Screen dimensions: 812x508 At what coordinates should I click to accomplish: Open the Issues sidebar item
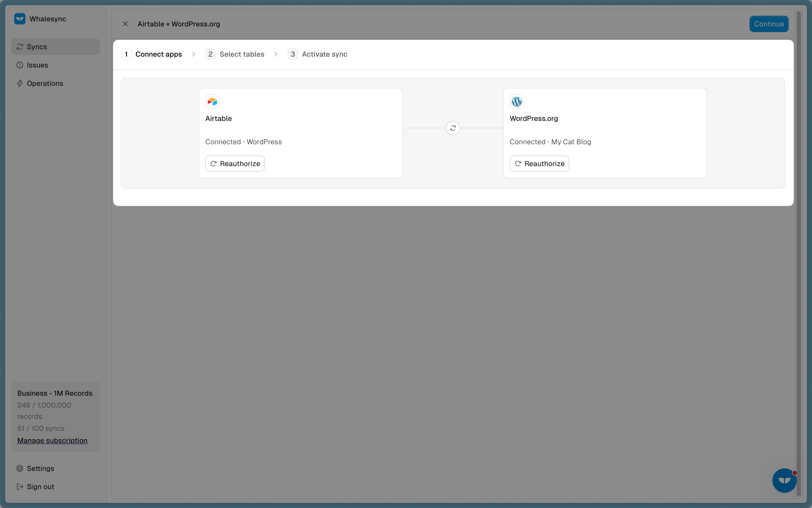[55, 65]
